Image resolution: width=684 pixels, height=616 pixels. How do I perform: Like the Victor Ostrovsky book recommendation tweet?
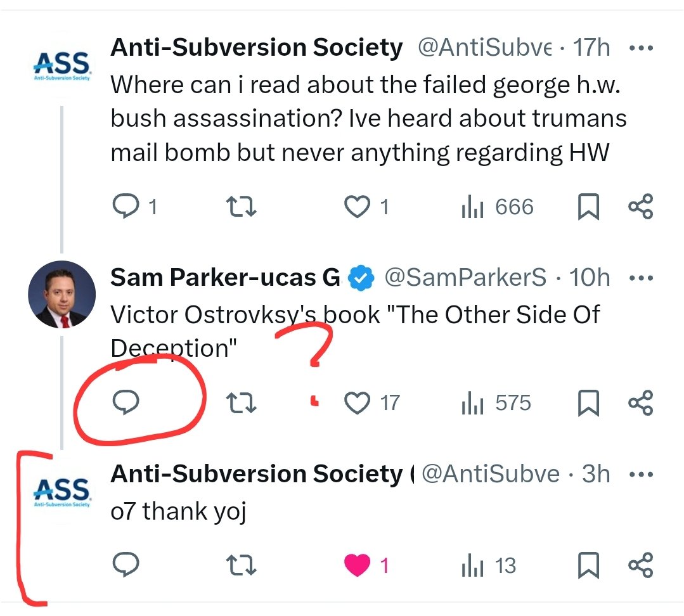(x=357, y=403)
